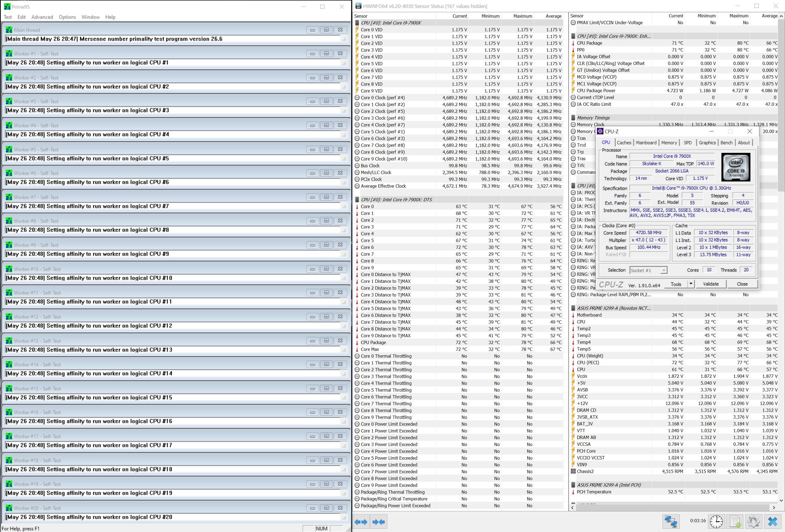
Task: Switch to CPU-Z Bench tab
Action: pos(726,143)
